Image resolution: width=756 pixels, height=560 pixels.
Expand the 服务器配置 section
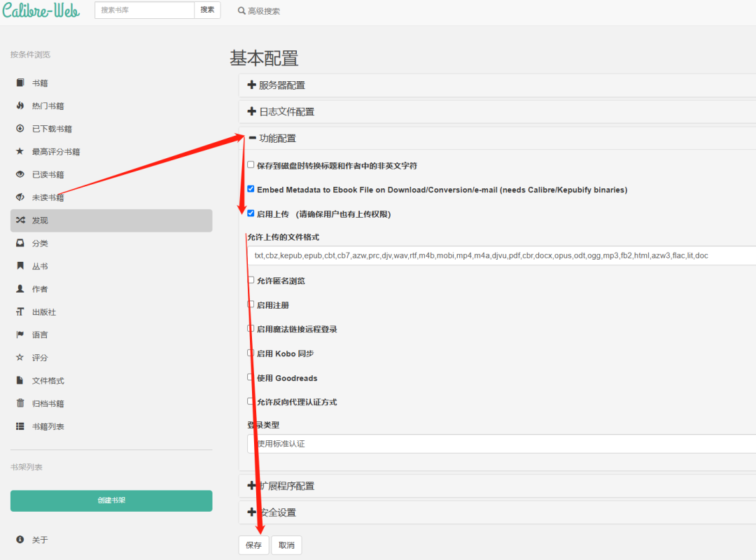click(x=281, y=85)
